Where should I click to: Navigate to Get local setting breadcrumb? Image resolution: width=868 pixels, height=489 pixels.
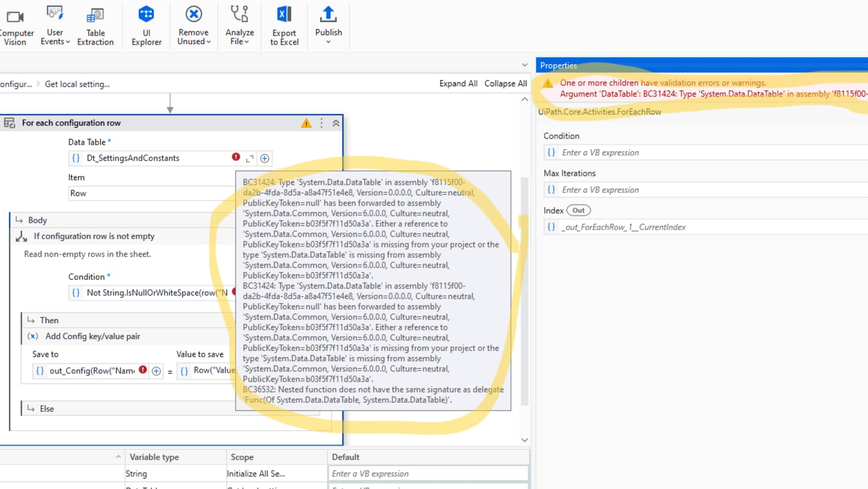coord(77,84)
